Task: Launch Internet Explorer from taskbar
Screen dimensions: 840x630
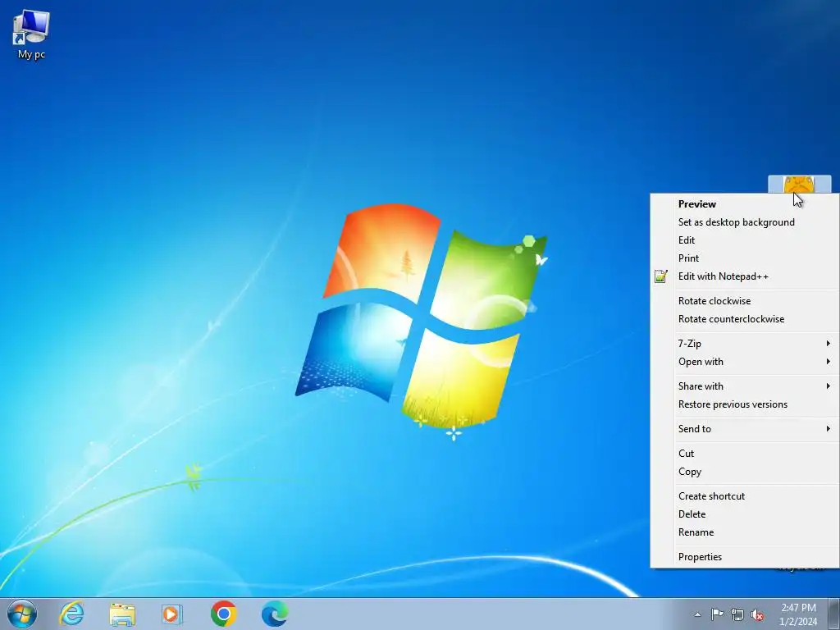Action: 72,614
